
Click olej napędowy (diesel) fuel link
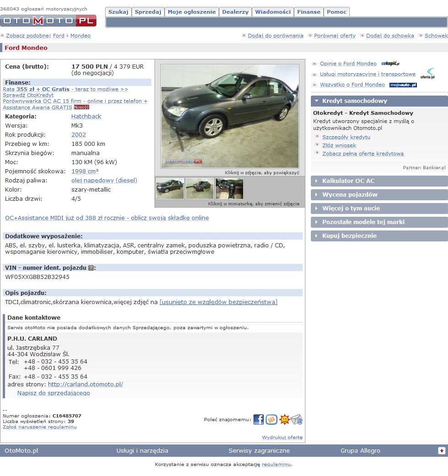tap(104, 180)
